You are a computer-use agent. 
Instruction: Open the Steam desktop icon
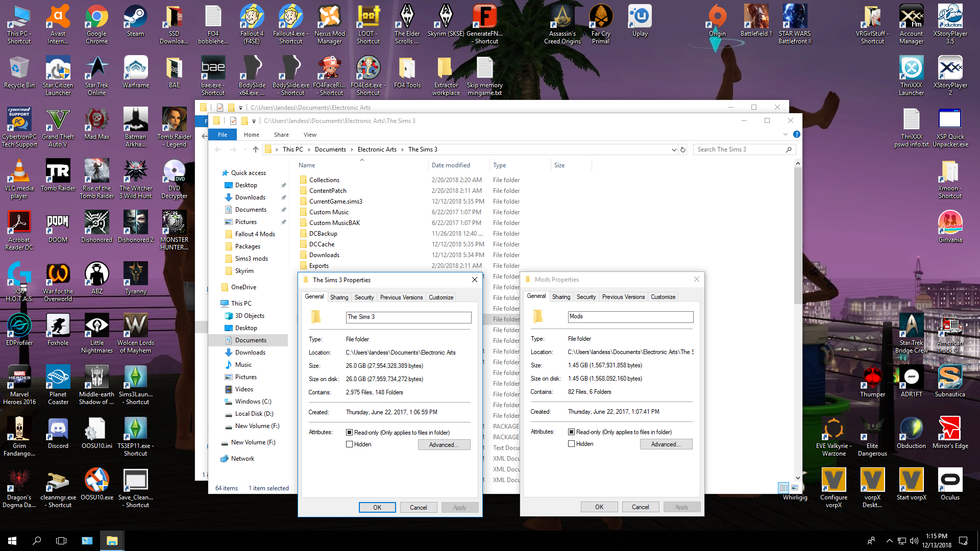135,21
